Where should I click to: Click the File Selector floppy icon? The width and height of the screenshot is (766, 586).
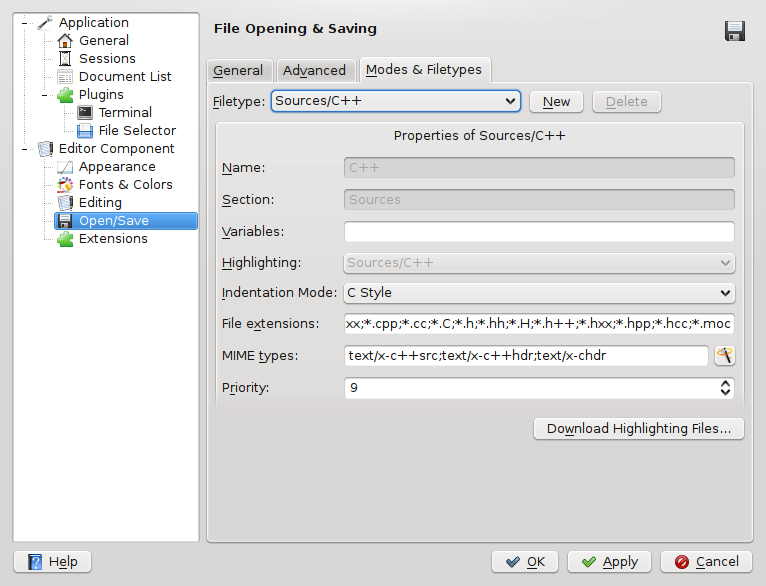85,131
